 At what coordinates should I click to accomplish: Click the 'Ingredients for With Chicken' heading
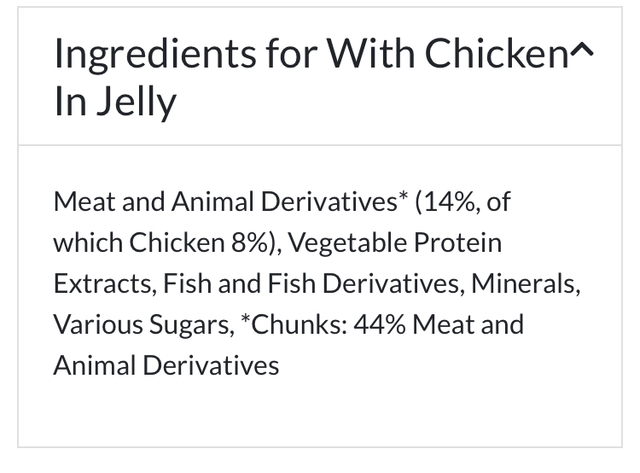pyautogui.click(x=310, y=55)
